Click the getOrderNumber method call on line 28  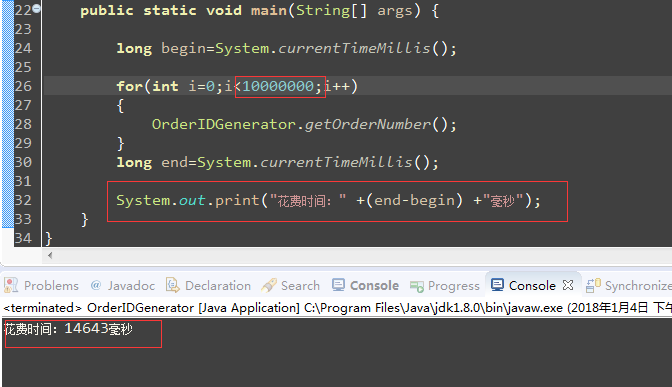(x=367, y=124)
